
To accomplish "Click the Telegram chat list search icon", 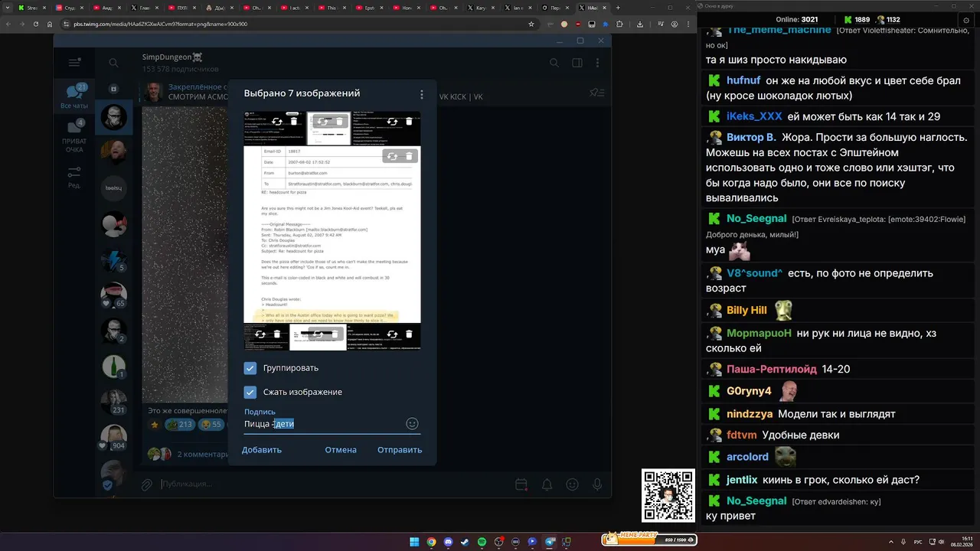I will click(113, 63).
